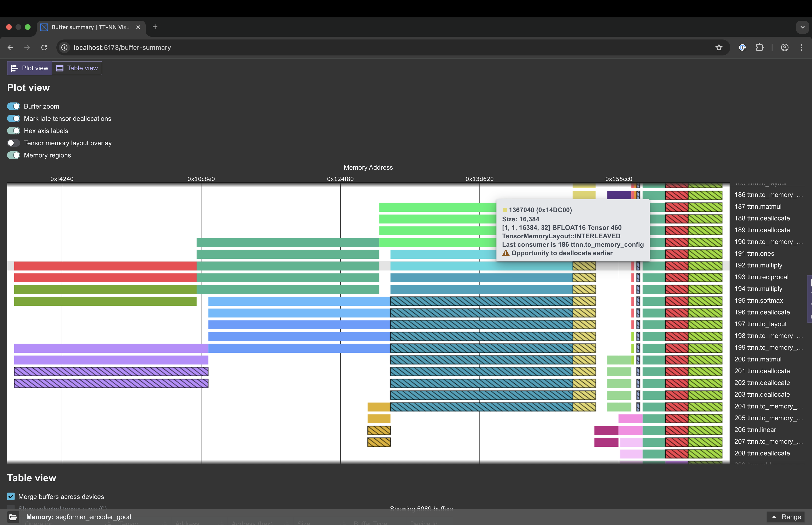
Task: Turn off Mark late tensor deallocations
Action: click(14, 119)
